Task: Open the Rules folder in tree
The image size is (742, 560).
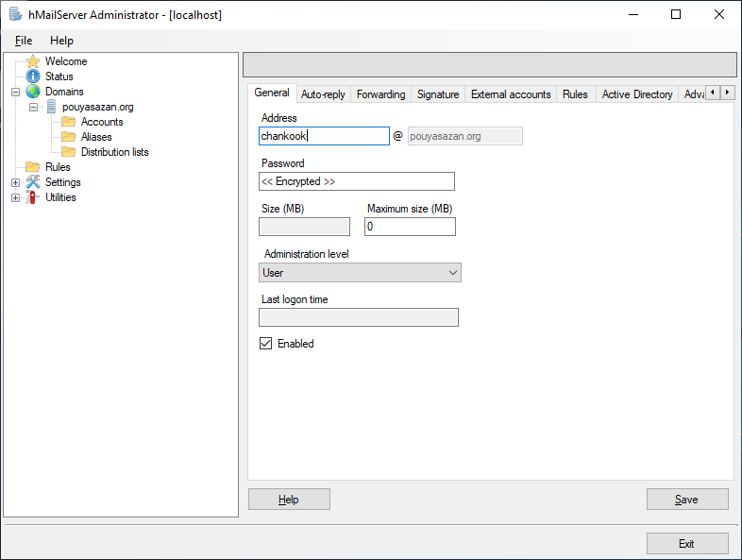Action: tap(33, 167)
